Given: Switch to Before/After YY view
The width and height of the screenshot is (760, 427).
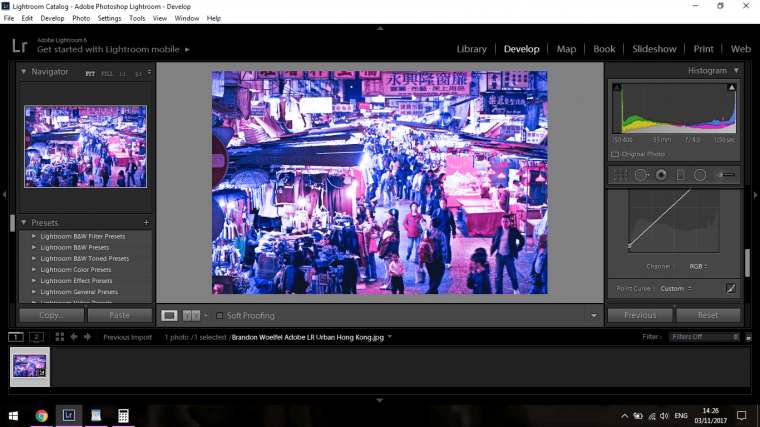Looking at the screenshot, I should (191, 316).
